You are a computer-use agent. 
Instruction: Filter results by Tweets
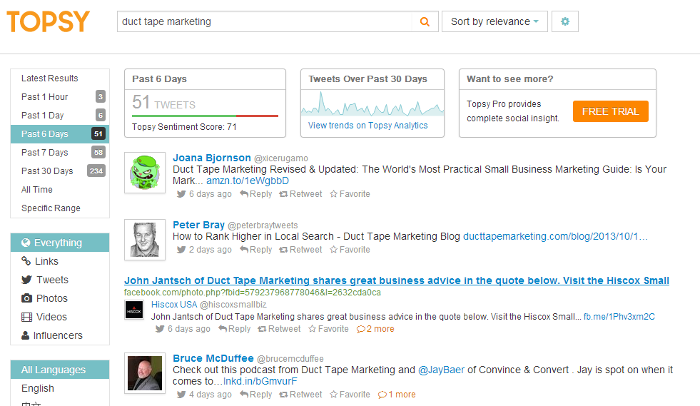coord(60,280)
